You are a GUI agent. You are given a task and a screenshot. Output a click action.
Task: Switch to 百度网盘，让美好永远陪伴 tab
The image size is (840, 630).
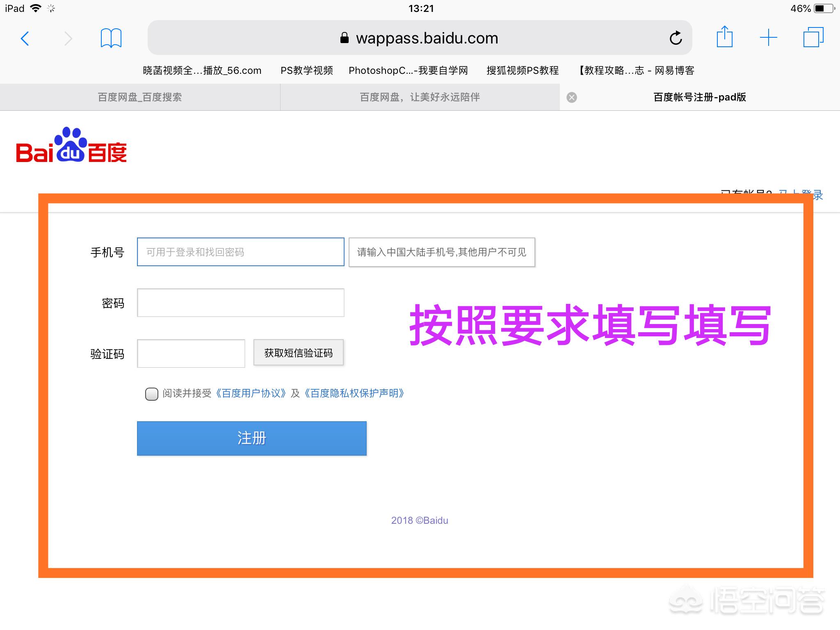420,97
